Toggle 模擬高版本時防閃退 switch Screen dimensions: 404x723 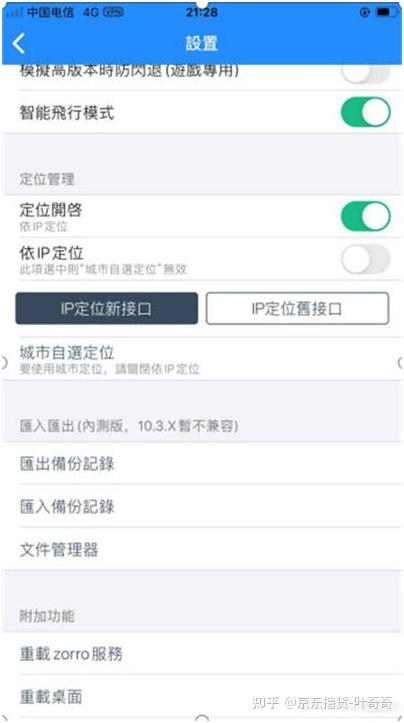click(x=366, y=73)
